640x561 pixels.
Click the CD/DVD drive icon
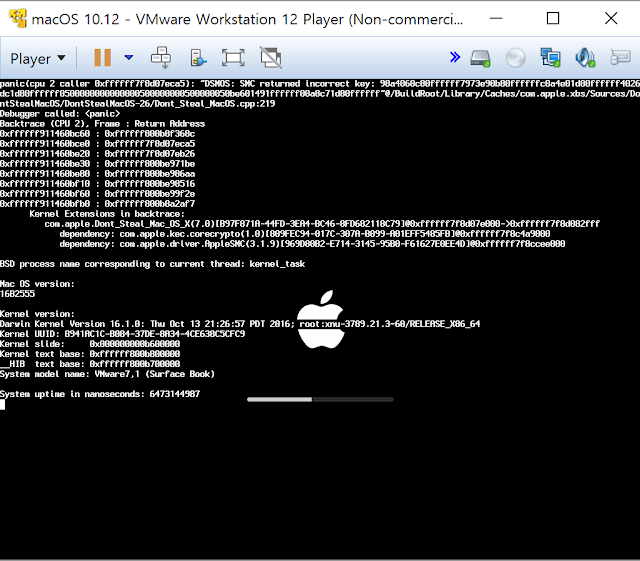pyautogui.click(x=515, y=58)
